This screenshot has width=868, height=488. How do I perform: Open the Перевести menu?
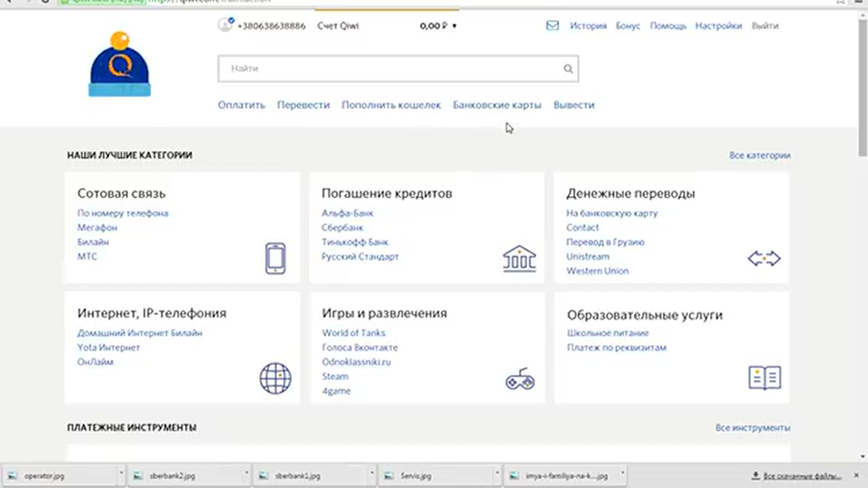pos(303,105)
